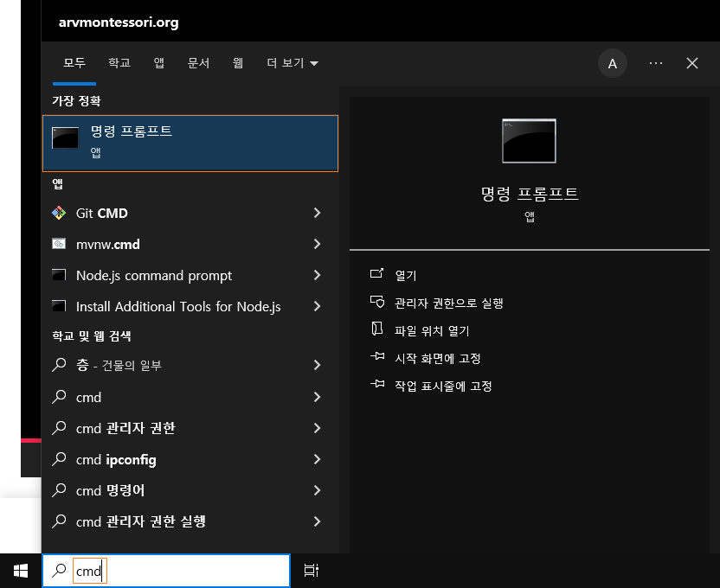Click the shield icon for run as administrator
The height and width of the screenshot is (588, 720).
pos(377,301)
